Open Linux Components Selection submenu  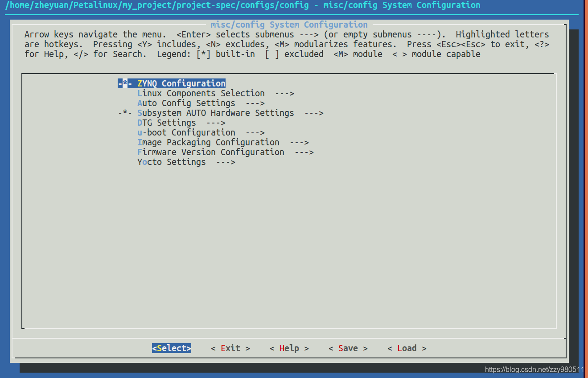[216, 93]
